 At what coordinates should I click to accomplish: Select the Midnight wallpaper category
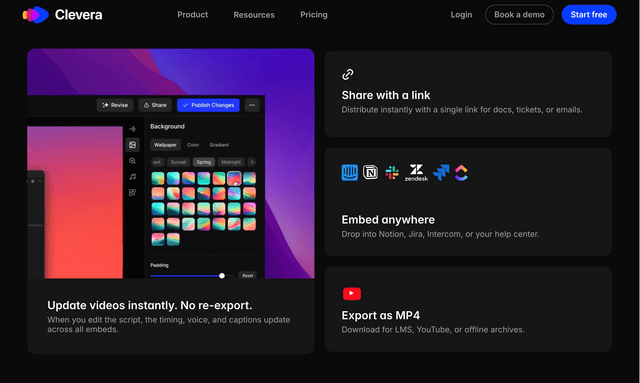[231, 162]
